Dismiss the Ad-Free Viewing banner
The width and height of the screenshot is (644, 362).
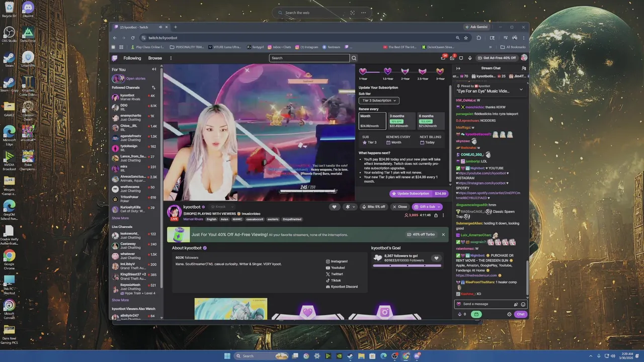443,234
